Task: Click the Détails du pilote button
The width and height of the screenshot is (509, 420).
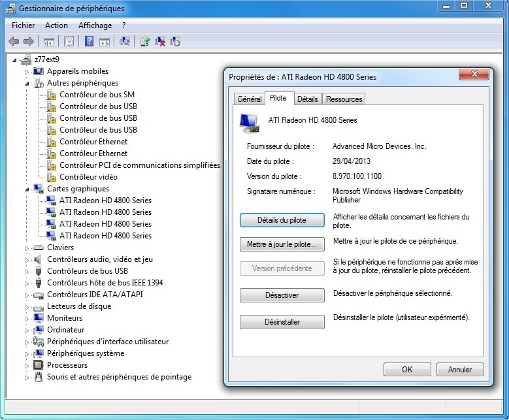Action: [282, 220]
